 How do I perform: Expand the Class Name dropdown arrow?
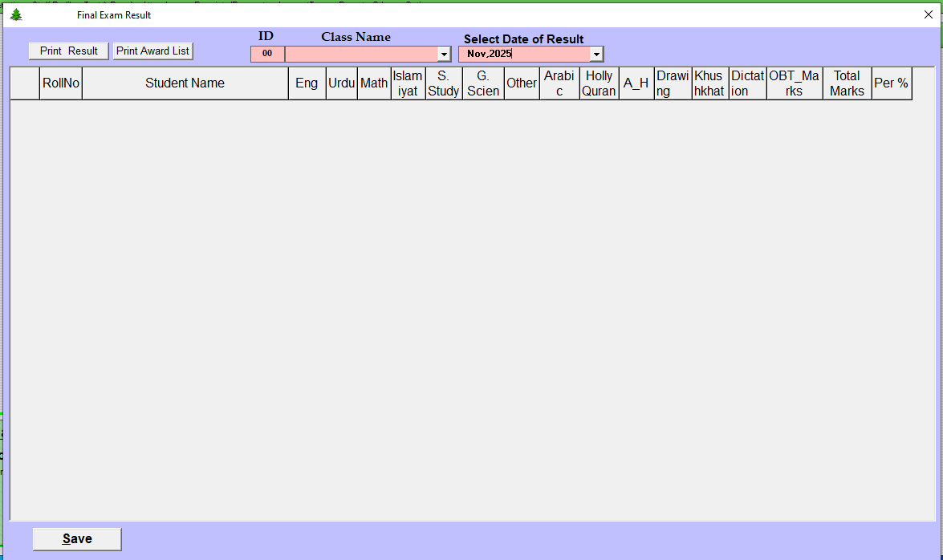coord(444,54)
